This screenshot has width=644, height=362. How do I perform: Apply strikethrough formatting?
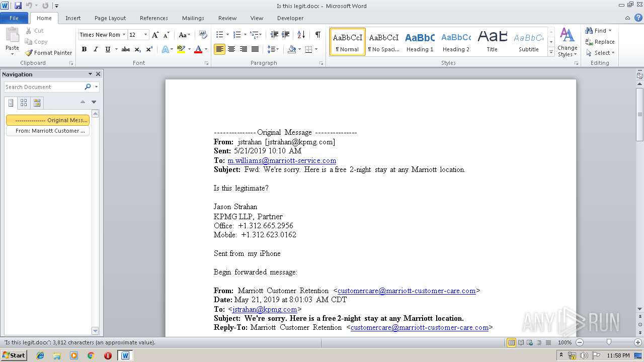126,49
